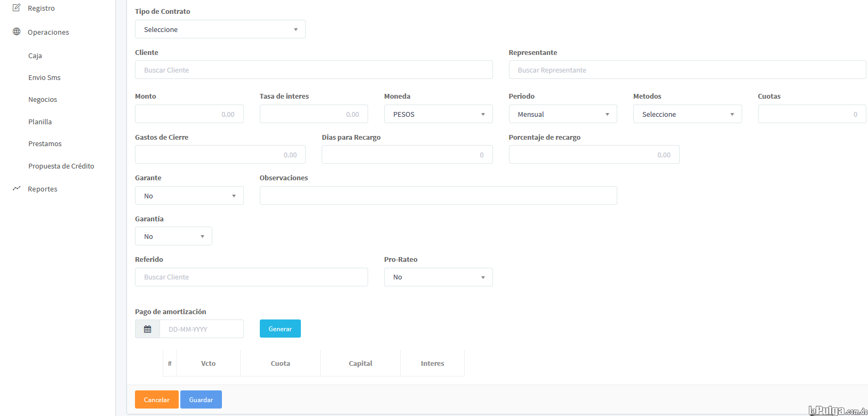Open the Registro menu
The width and height of the screenshot is (868, 416).
[x=41, y=9]
